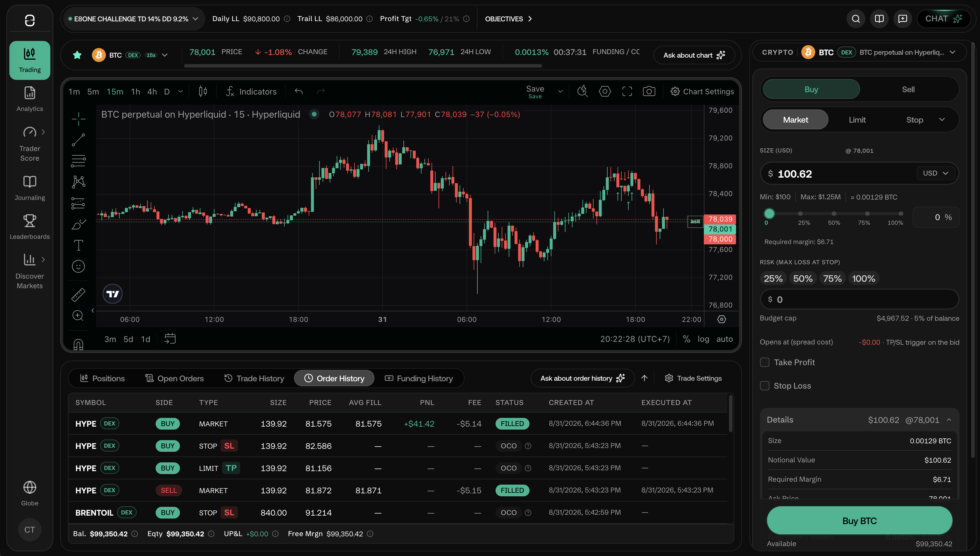Viewport: 980px width, 556px height.
Task: Switch to the Funding History tab
Action: coord(419,378)
